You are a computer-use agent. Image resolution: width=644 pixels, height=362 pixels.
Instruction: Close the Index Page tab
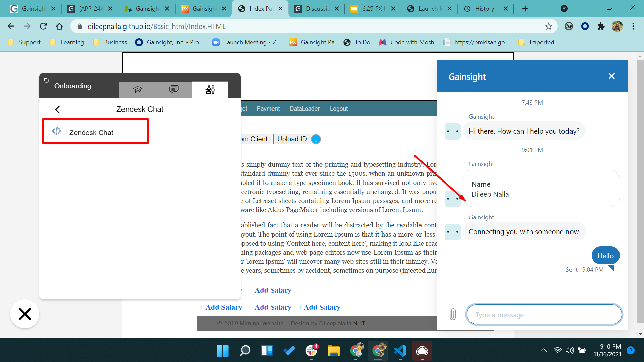281,9
